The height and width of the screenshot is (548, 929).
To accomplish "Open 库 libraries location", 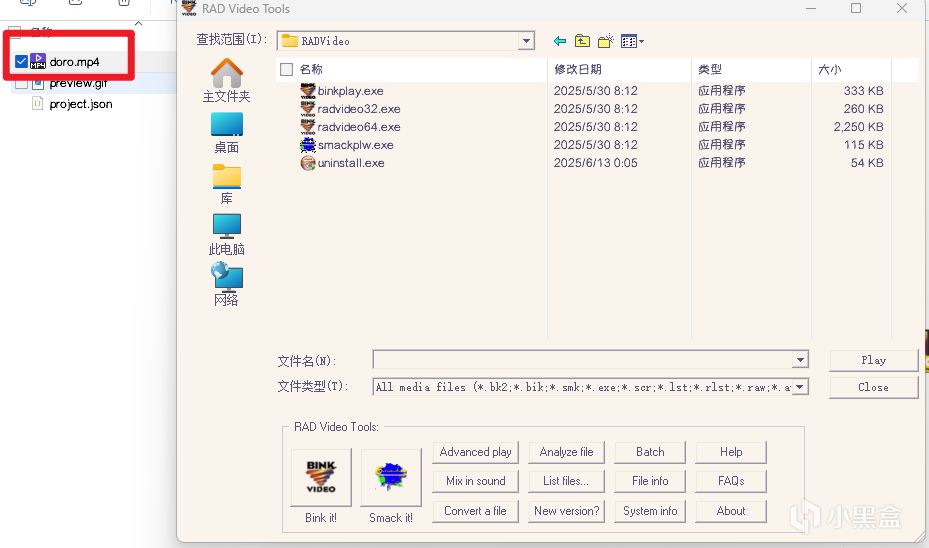I will pos(226,184).
